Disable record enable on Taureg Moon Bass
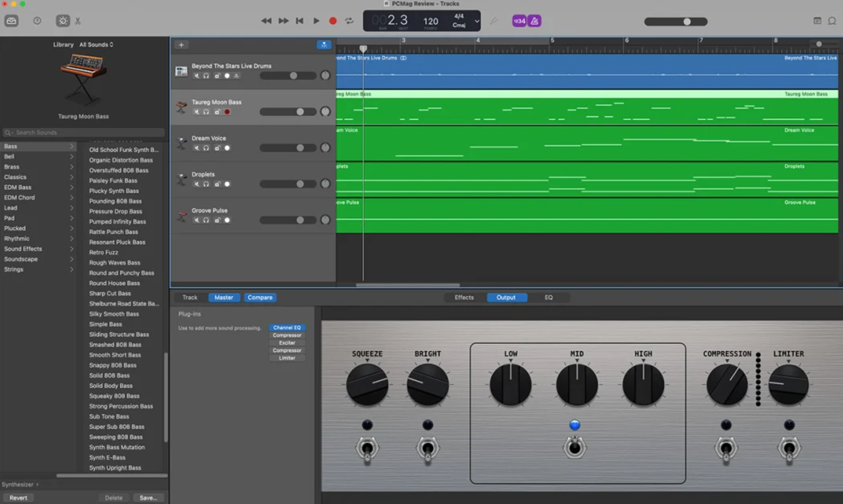This screenshot has height=504, width=843. pyautogui.click(x=227, y=112)
